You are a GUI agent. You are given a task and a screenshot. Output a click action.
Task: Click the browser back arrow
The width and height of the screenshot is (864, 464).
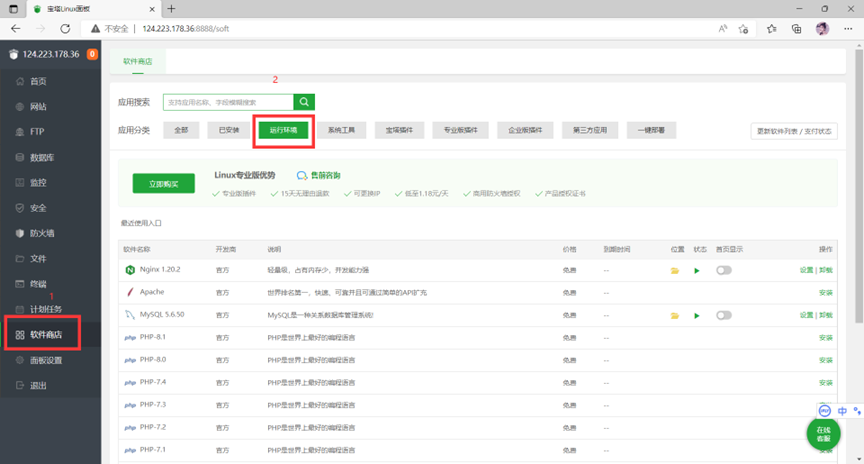pos(15,29)
